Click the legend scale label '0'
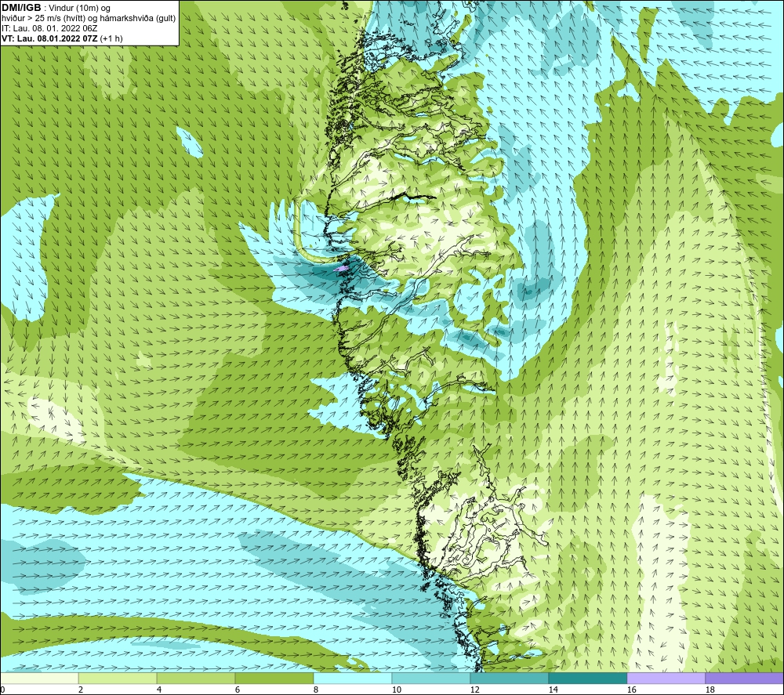 click(x=2, y=690)
